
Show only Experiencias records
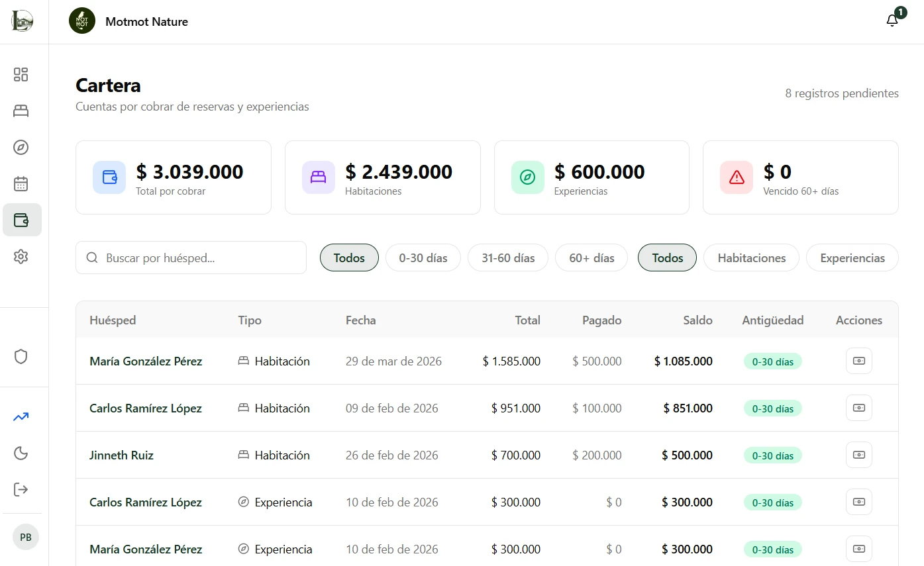852,258
